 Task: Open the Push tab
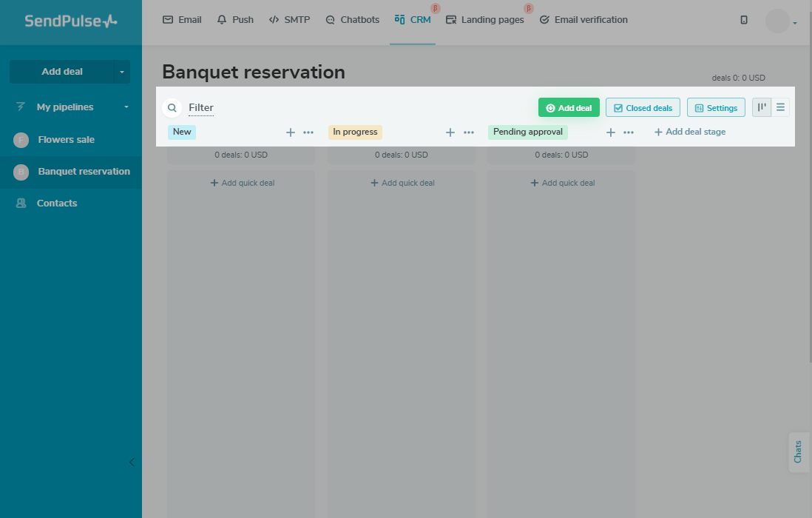pos(235,20)
